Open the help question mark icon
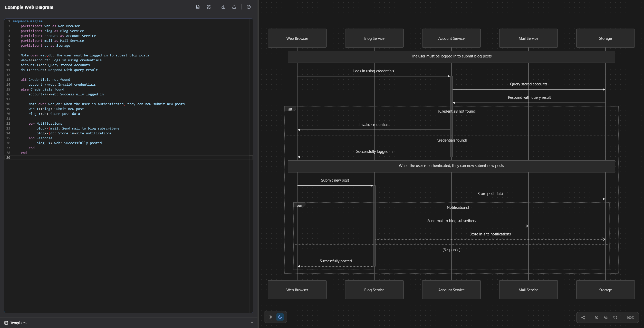 coord(249,7)
